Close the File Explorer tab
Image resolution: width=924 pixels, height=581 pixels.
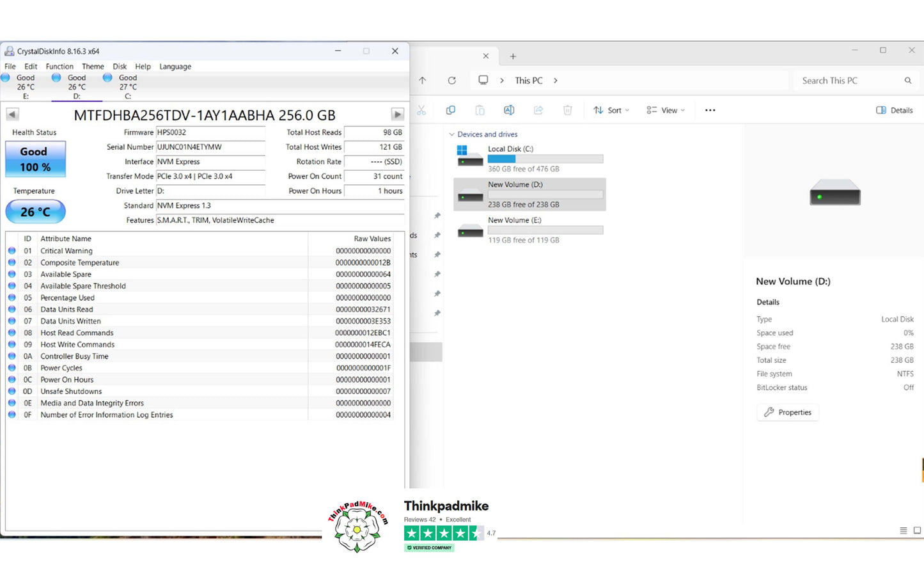point(485,56)
